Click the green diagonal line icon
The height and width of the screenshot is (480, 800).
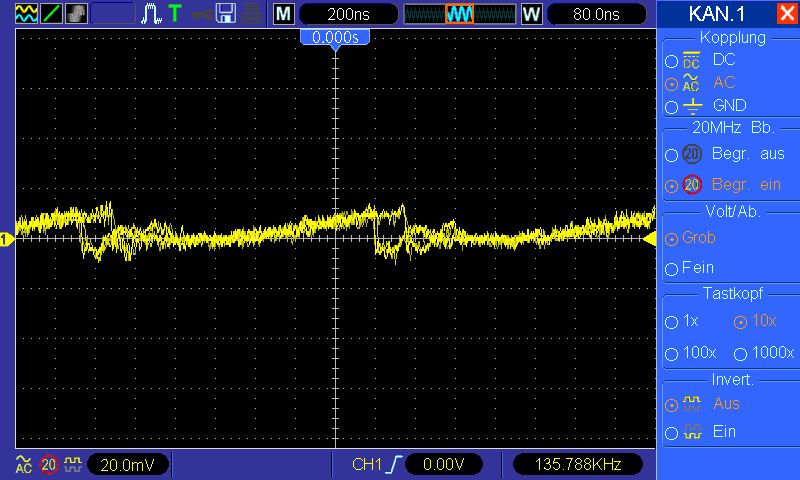50,14
